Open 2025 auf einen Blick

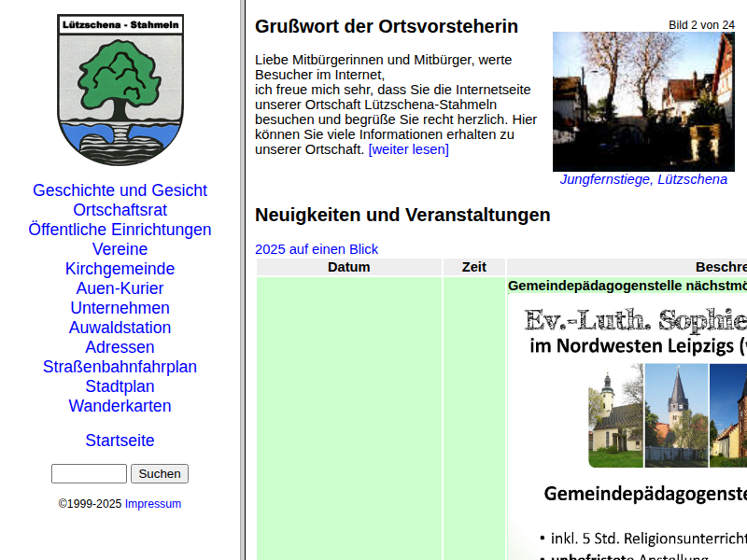(x=317, y=249)
